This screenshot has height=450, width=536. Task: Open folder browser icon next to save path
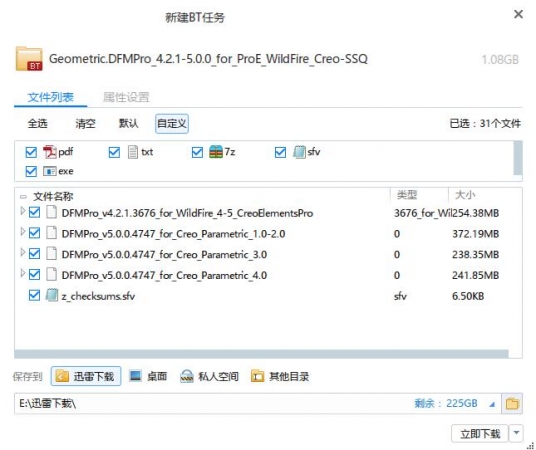tap(512, 403)
